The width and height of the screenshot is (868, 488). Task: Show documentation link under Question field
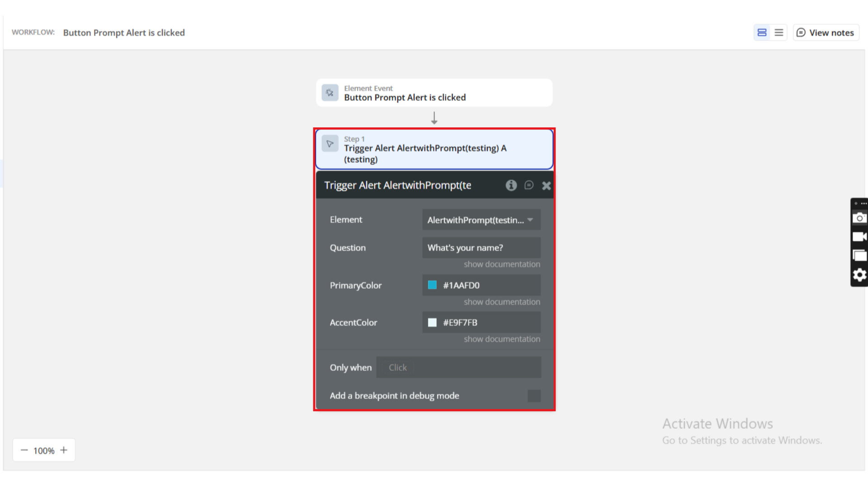pyautogui.click(x=502, y=264)
